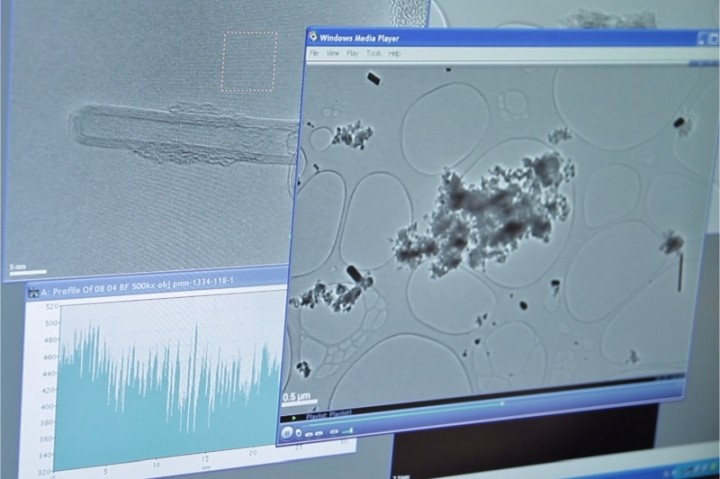Click the Next track button
Screen dimensions: 720x479
pos(321,433)
